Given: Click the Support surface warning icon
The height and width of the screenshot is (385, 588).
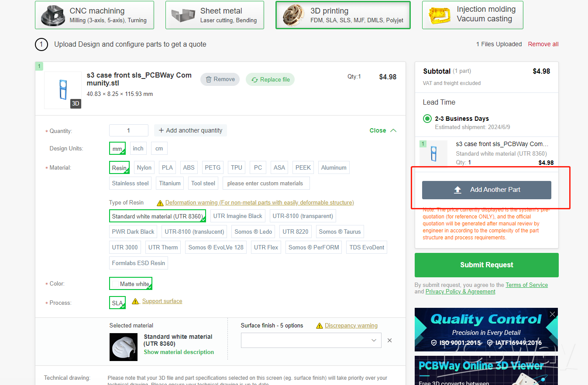Looking at the screenshot, I should [135, 301].
